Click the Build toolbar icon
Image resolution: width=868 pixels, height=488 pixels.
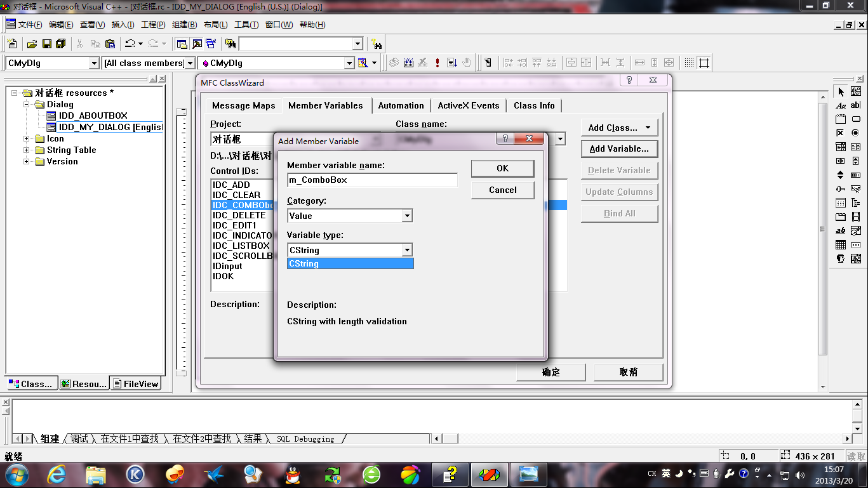pos(408,63)
